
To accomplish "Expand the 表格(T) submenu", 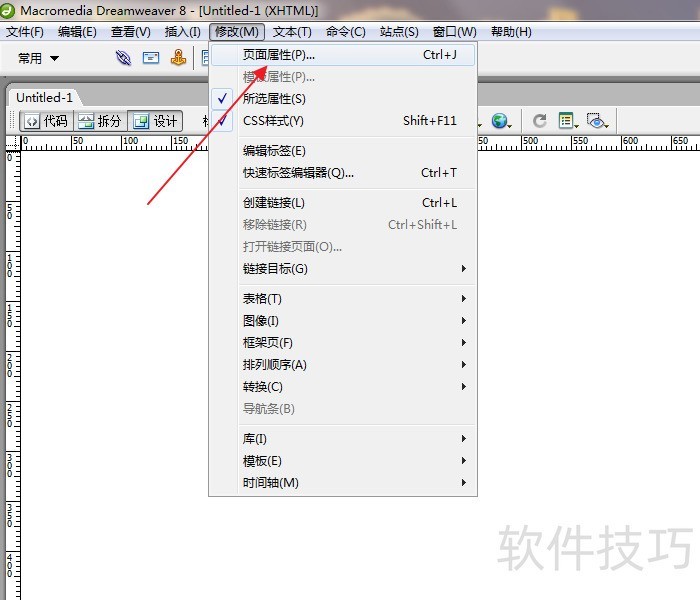I will 343,299.
